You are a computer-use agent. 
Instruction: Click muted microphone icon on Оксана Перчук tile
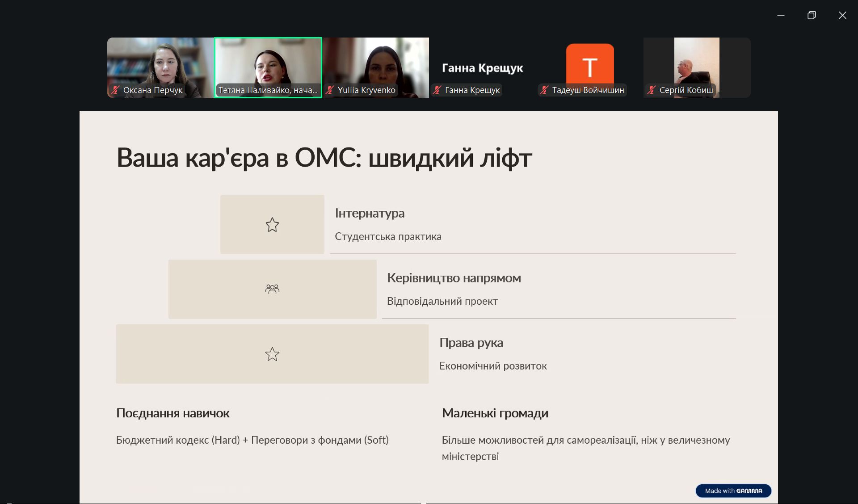(x=115, y=90)
